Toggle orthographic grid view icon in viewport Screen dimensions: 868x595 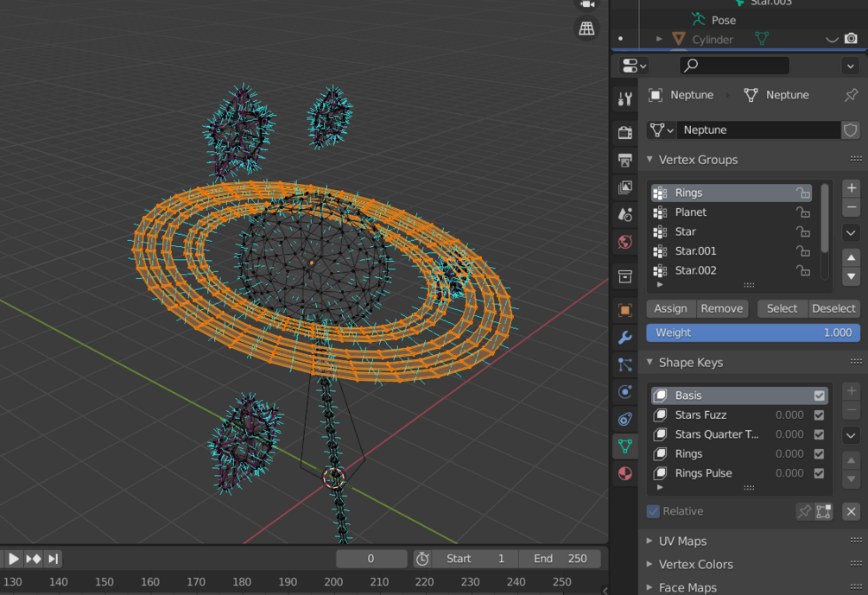coord(586,28)
